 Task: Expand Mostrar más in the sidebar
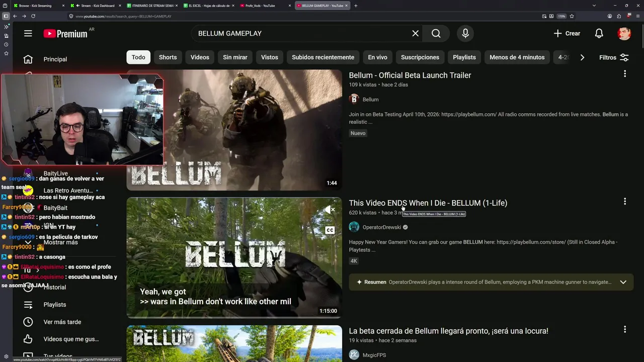(60, 242)
